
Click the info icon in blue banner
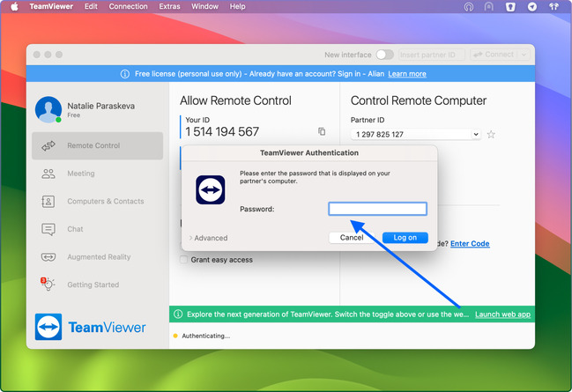tap(125, 74)
